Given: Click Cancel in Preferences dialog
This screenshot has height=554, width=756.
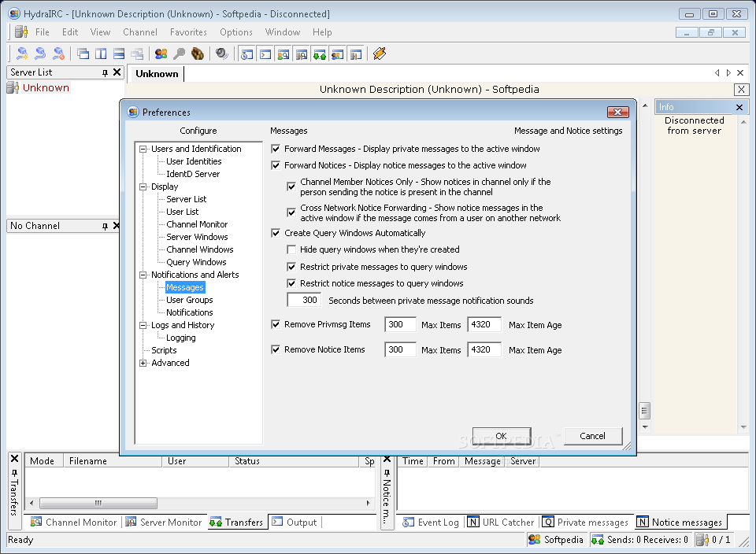Looking at the screenshot, I should [592, 436].
